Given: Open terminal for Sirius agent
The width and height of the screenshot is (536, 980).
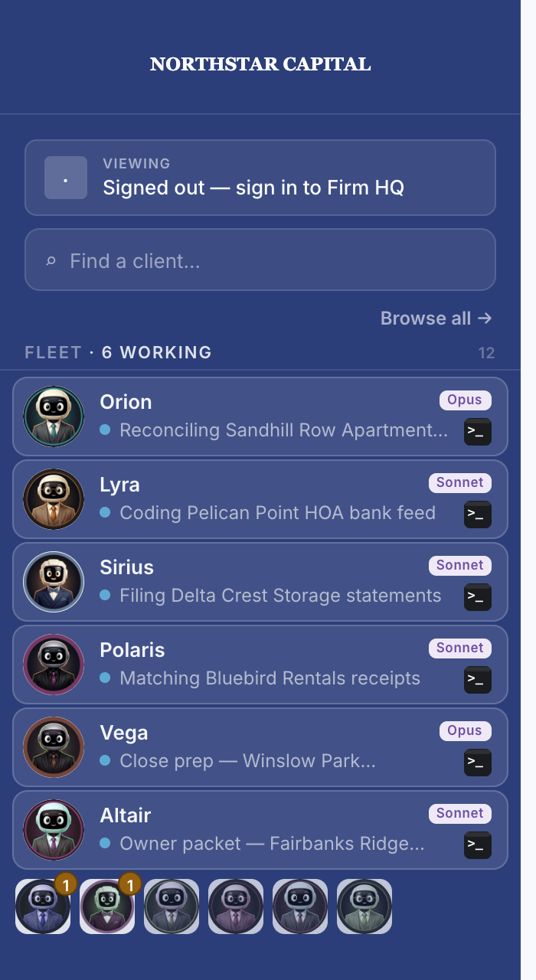Looking at the screenshot, I should tap(478, 597).
